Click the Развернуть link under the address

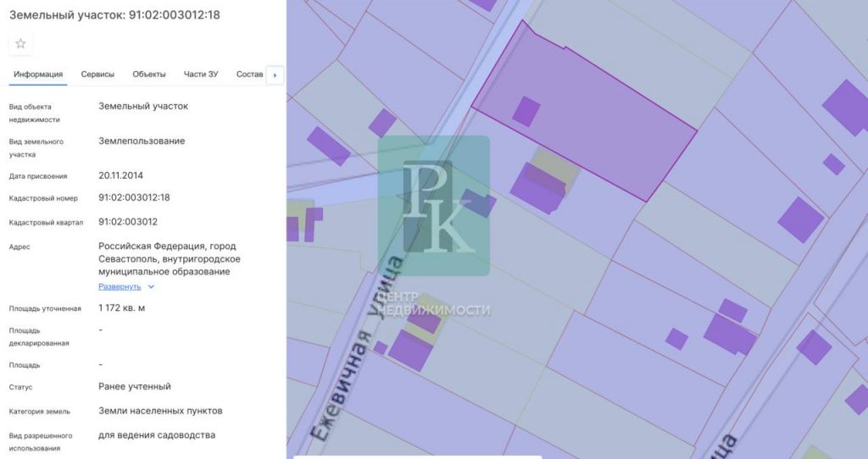120,287
